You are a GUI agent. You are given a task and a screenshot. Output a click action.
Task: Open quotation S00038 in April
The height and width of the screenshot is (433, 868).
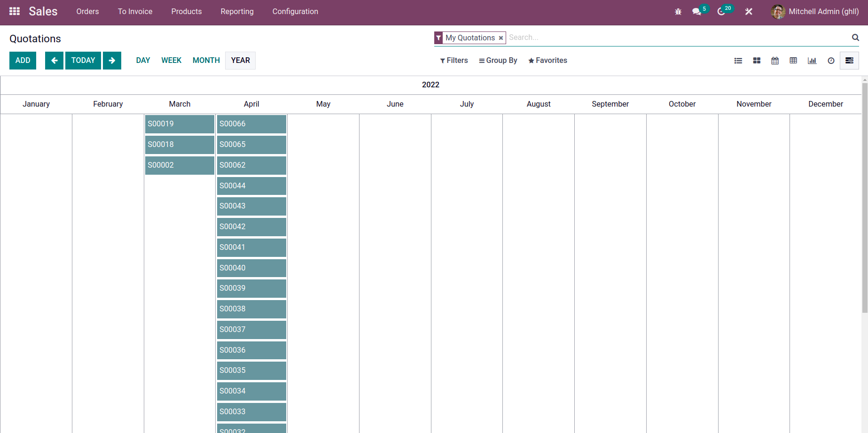coord(251,309)
